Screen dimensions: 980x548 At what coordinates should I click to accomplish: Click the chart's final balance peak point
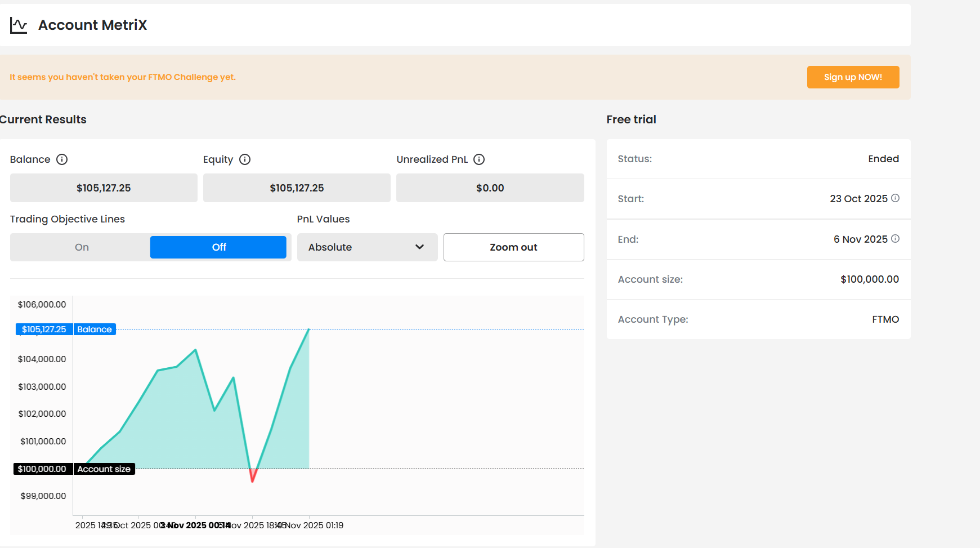[309, 329]
